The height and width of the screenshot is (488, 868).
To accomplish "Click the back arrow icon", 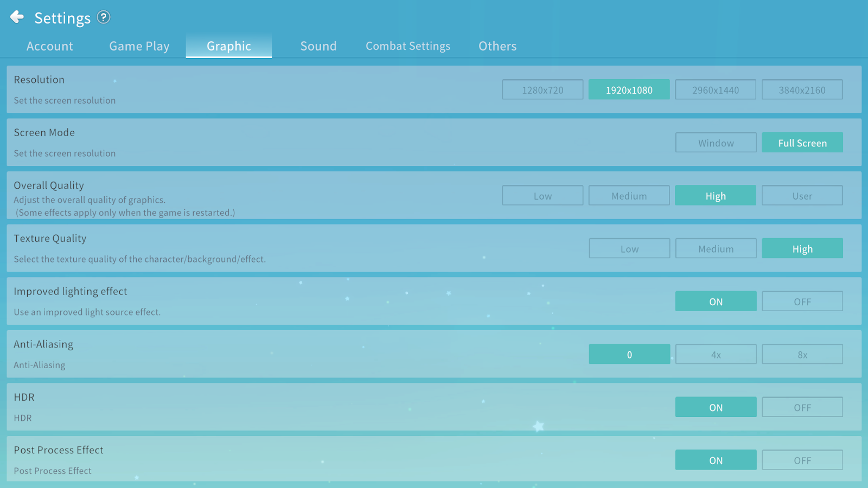I will pyautogui.click(x=17, y=17).
